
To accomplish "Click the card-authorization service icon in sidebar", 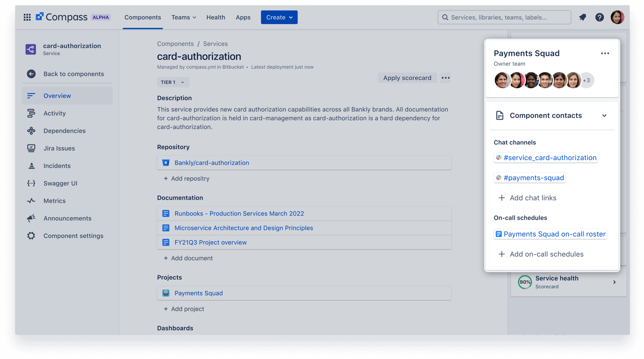I will (31, 49).
